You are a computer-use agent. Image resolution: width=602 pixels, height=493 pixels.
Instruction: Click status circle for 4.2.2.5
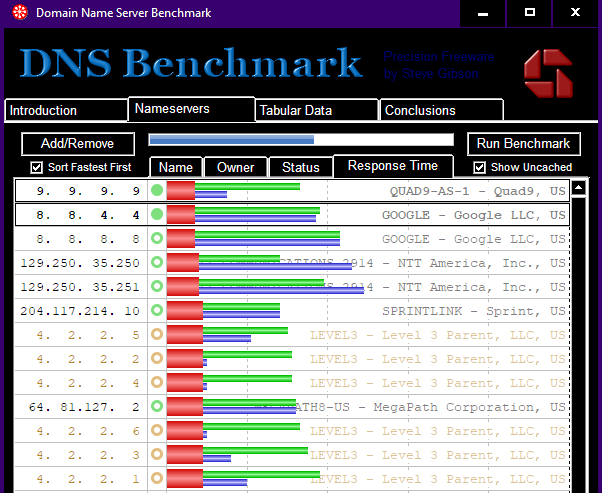click(157, 334)
